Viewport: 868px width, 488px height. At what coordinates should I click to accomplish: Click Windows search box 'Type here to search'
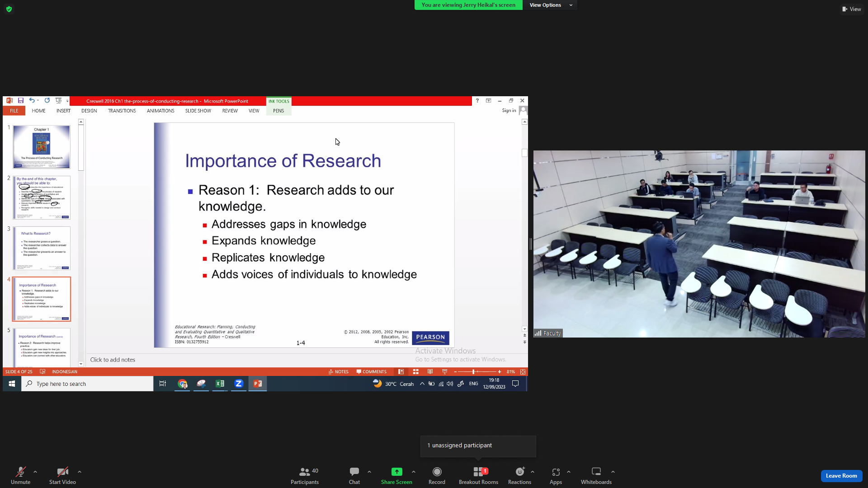(87, 384)
